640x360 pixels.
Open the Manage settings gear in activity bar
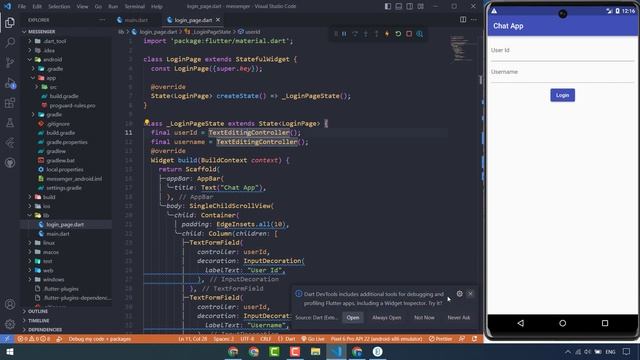(x=10, y=324)
